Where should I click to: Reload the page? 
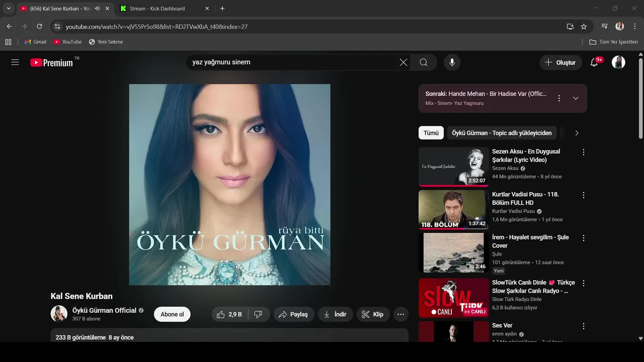(x=39, y=26)
